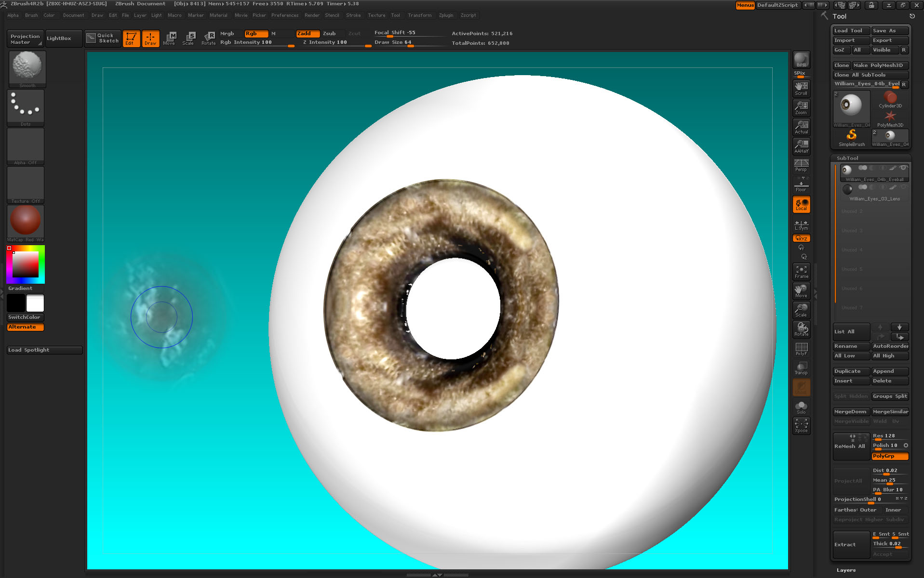The height and width of the screenshot is (578, 924).
Task: Click the Frame icon to fit the mesh
Action: click(x=801, y=271)
